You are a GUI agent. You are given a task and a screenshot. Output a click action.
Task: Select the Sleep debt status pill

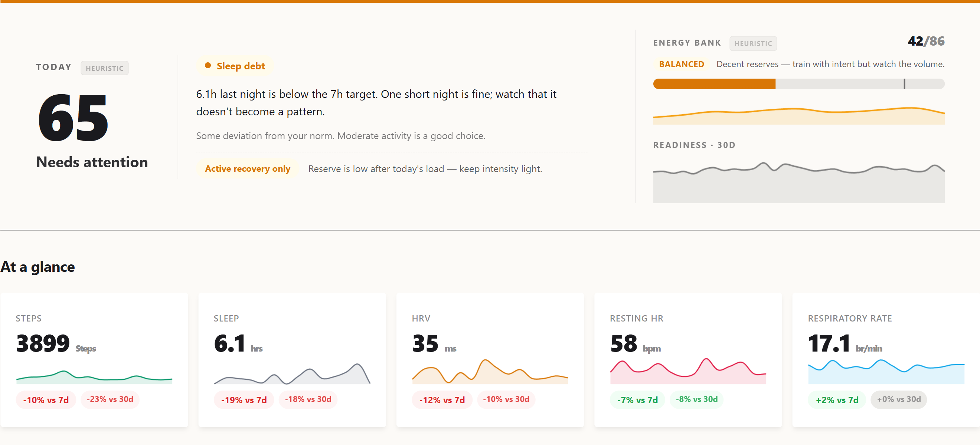pyautogui.click(x=235, y=66)
